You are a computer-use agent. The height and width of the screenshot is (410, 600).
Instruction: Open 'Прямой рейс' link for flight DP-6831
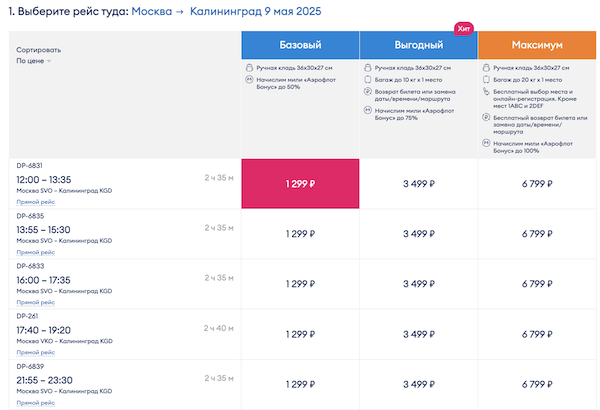pyautogui.click(x=34, y=202)
